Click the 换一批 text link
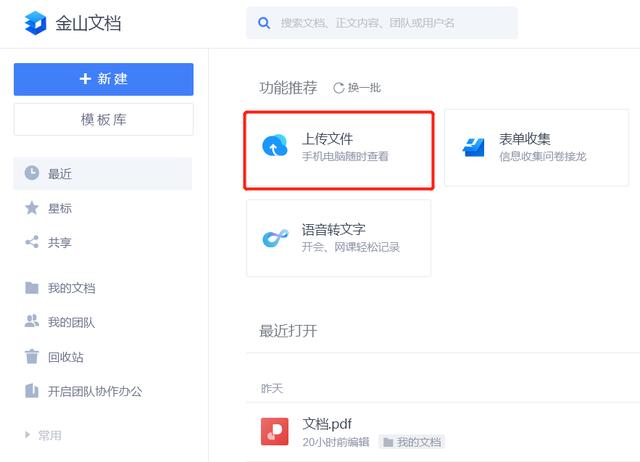The width and height of the screenshot is (640, 462). tap(364, 88)
